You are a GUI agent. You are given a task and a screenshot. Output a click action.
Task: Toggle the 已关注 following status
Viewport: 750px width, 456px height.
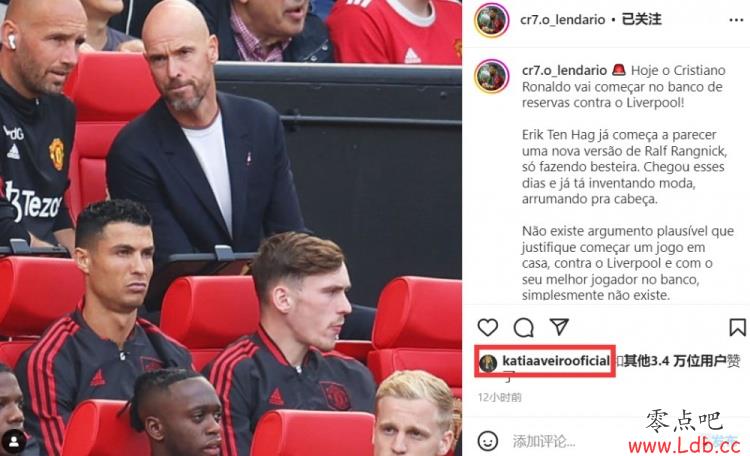coord(641,20)
